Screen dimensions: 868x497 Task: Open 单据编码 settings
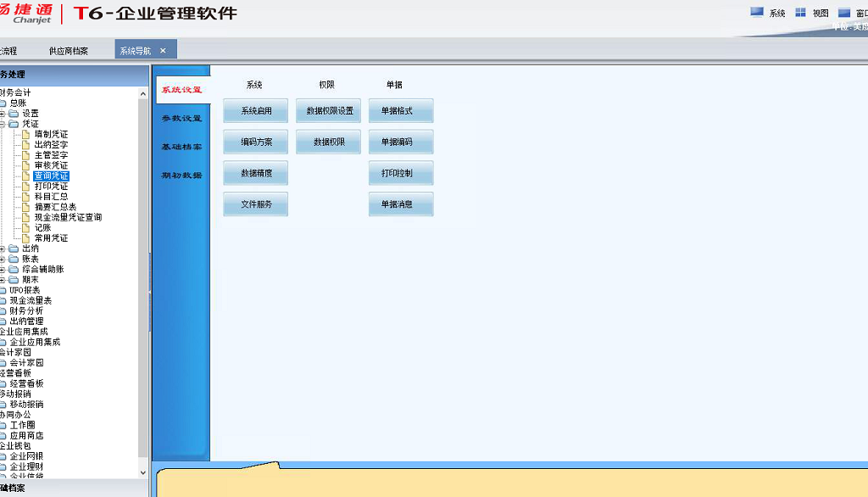click(x=401, y=142)
